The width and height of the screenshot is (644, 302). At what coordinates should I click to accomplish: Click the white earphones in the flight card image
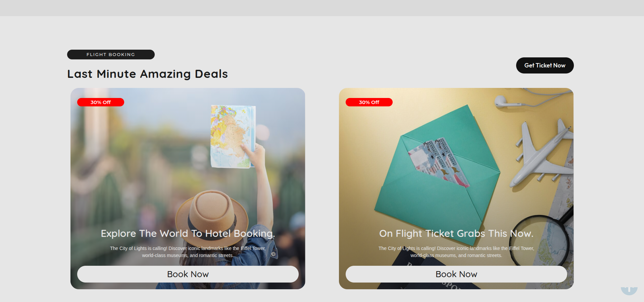[503, 101]
